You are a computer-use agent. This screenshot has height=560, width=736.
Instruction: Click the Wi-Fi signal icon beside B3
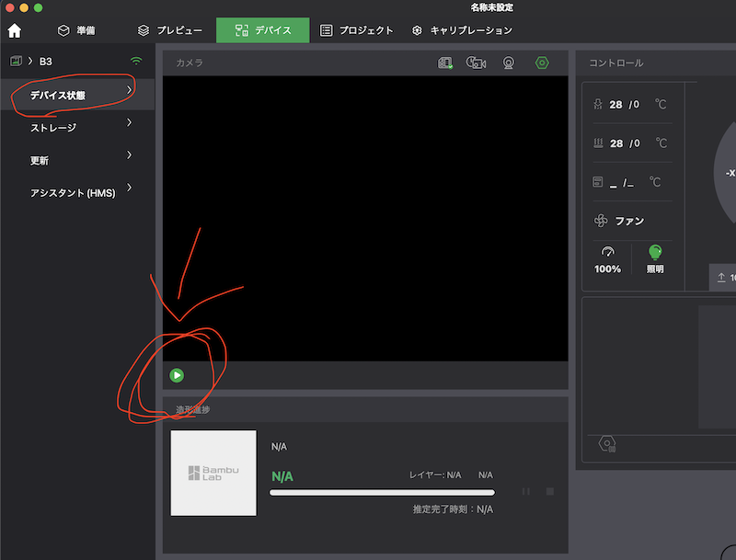point(136,61)
